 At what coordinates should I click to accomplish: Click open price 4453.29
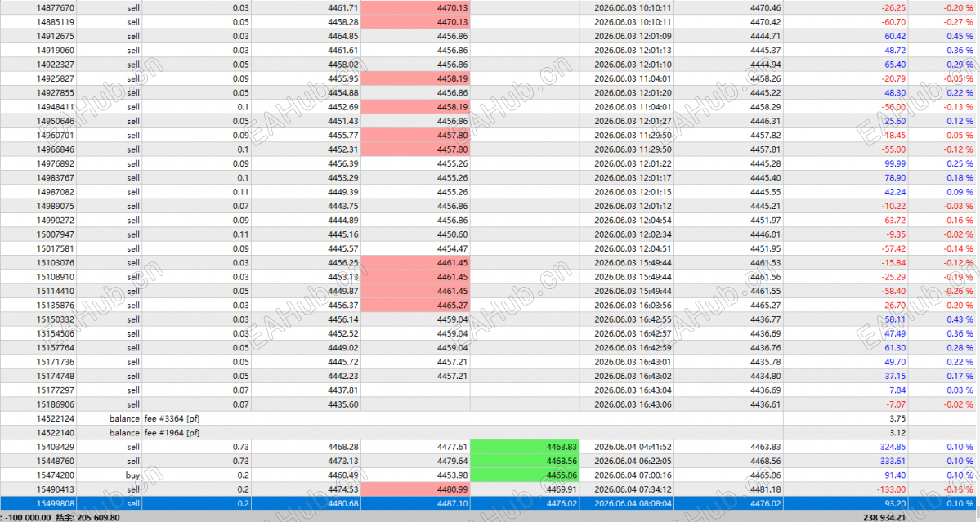tap(342, 178)
